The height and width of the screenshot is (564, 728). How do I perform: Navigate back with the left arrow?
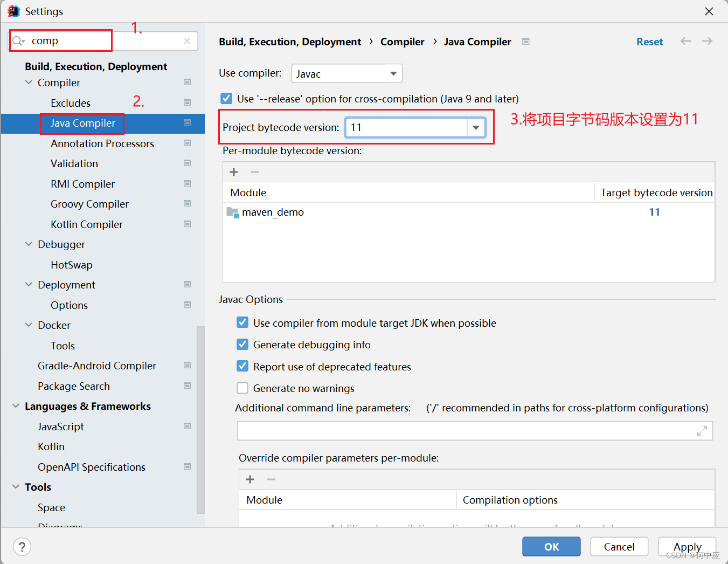click(685, 41)
